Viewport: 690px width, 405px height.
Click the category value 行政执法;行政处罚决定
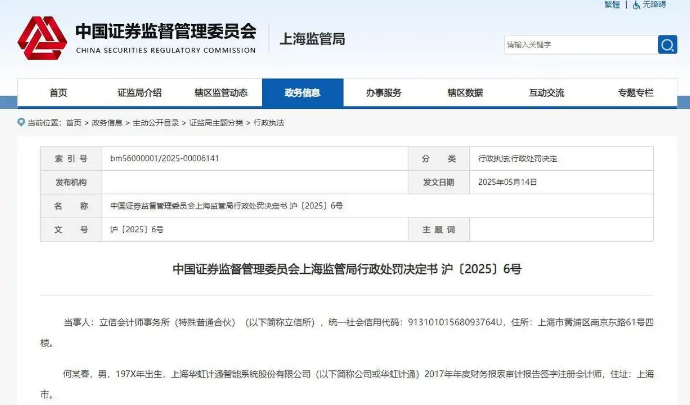pyautogui.click(x=518, y=158)
